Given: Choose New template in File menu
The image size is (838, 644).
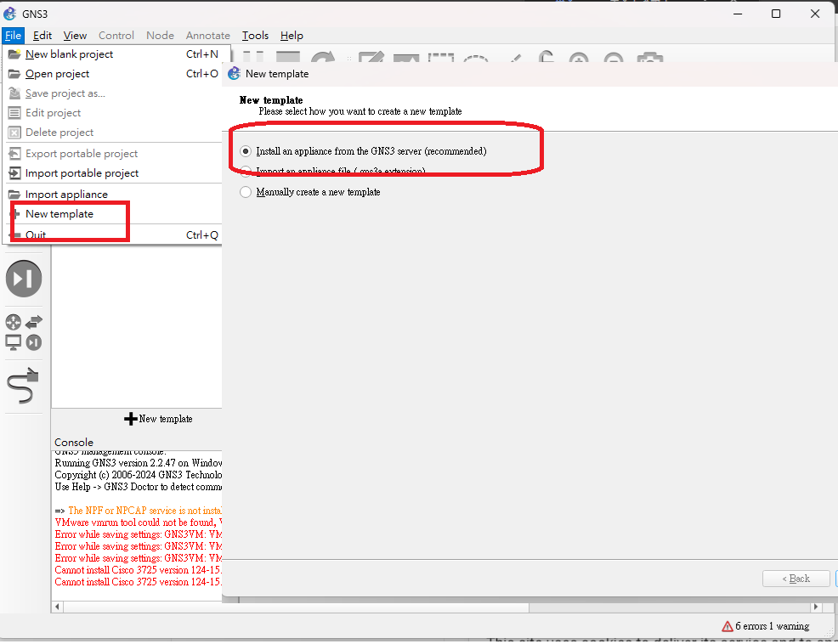Looking at the screenshot, I should tap(114, 214).
